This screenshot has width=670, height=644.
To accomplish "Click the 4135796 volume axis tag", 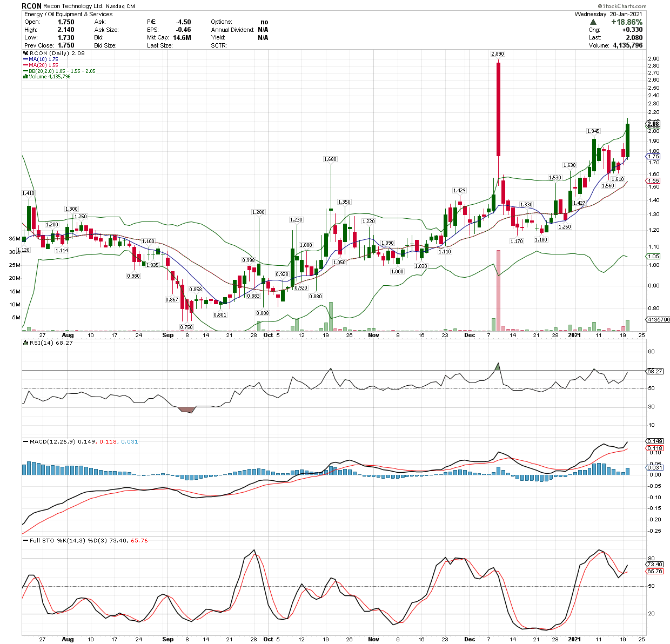I will click(658, 320).
